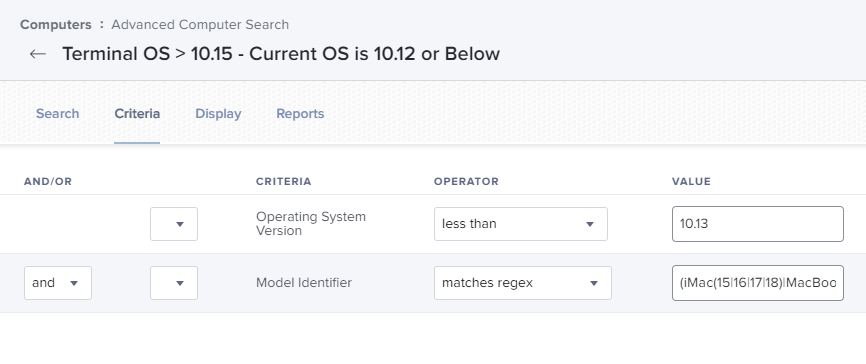
Task: Open the 'less than' operator dropdown
Action: [521, 224]
